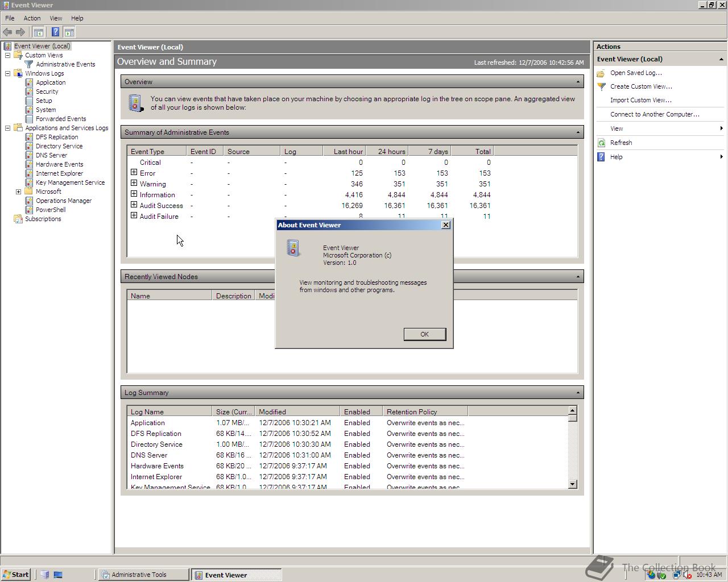The width and height of the screenshot is (728, 582).
Task: Select Operations Manager log in tree
Action: 64,201
